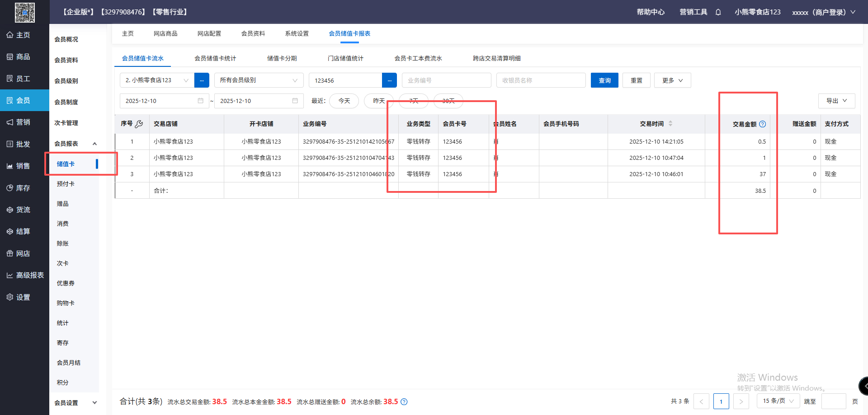
Task: Open calendar icon in start date field
Action: pos(200,101)
